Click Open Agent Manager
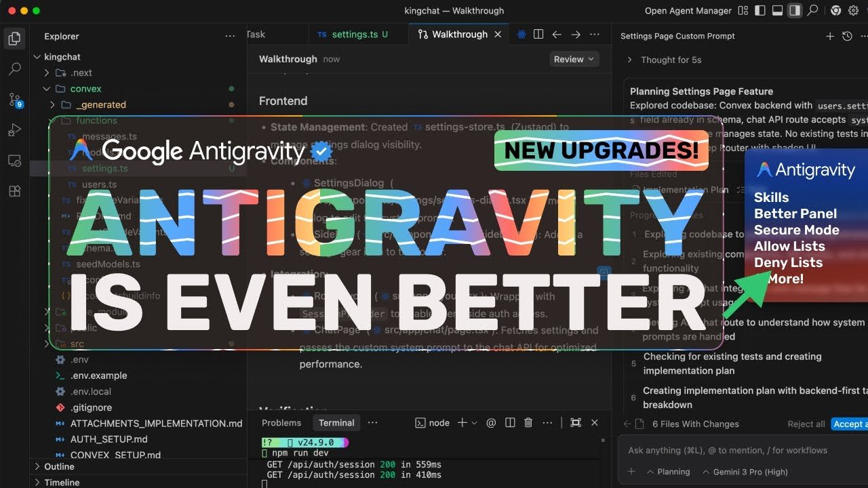Image resolution: width=868 pixels, height=488 pixels. point(688,11)
